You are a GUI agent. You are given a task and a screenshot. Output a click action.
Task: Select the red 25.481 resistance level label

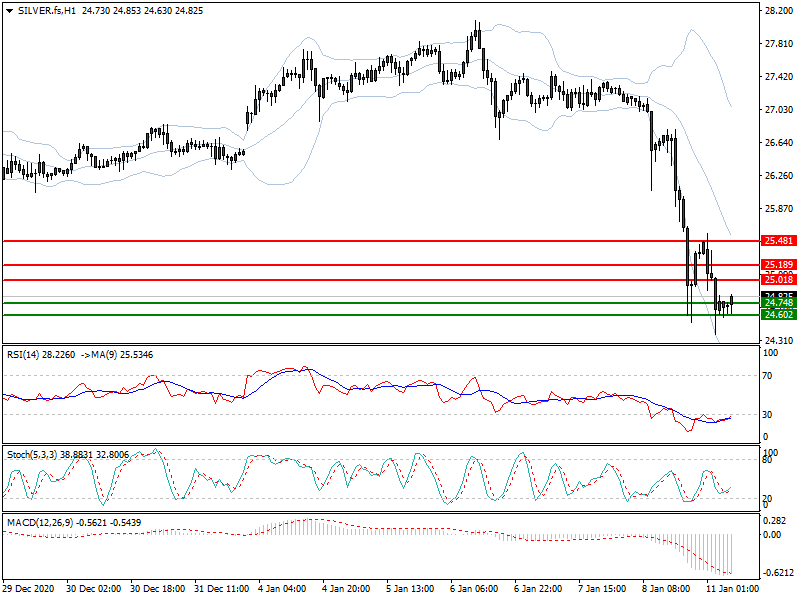[x=779, y=240]
